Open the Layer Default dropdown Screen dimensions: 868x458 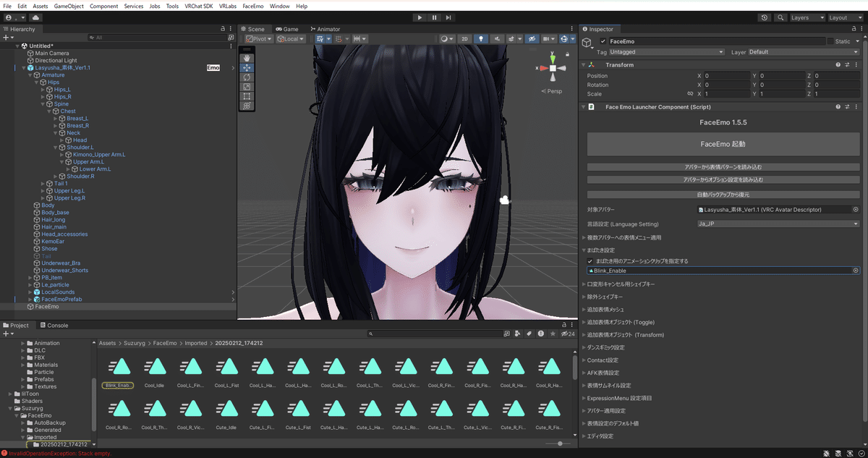(804, 52)
